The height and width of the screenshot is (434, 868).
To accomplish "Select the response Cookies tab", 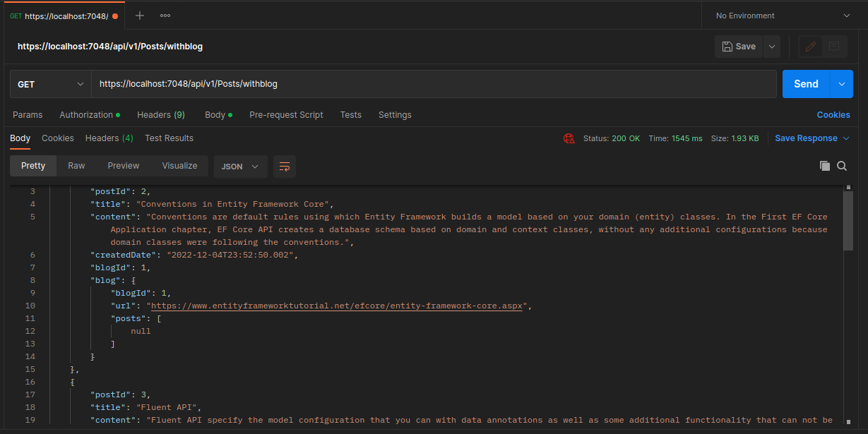I will click(58, 138).
